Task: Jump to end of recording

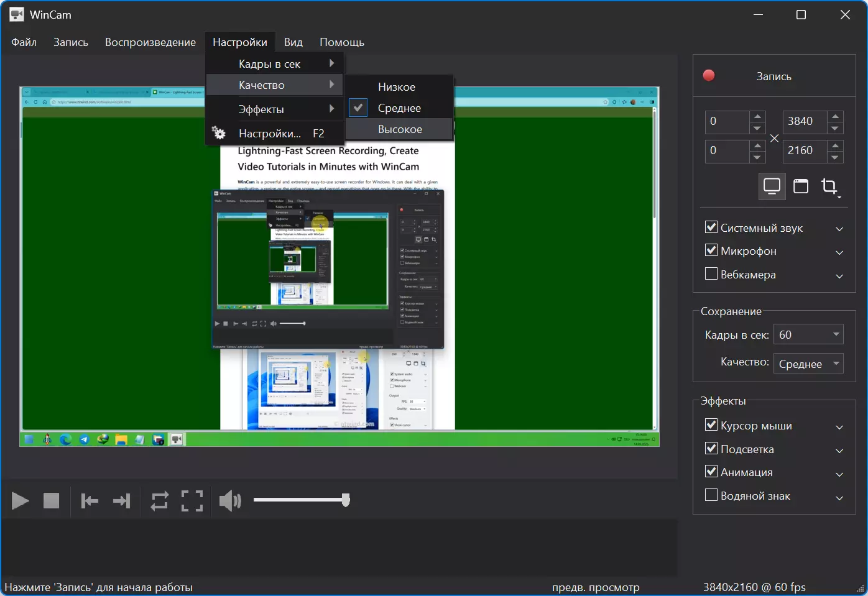Action: pyautogui.click(x=122, y=500)
